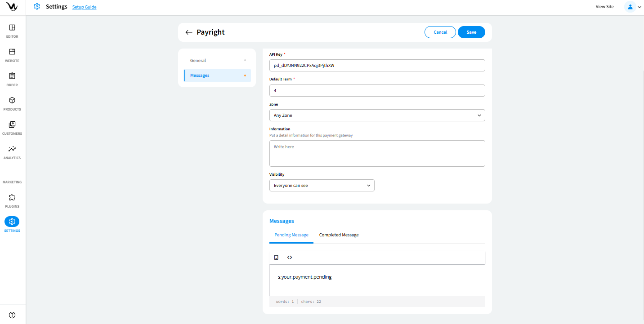Open the Order clipboard icon
The width and height of the screenshot is (644, 324).
(x=12, y=76)
